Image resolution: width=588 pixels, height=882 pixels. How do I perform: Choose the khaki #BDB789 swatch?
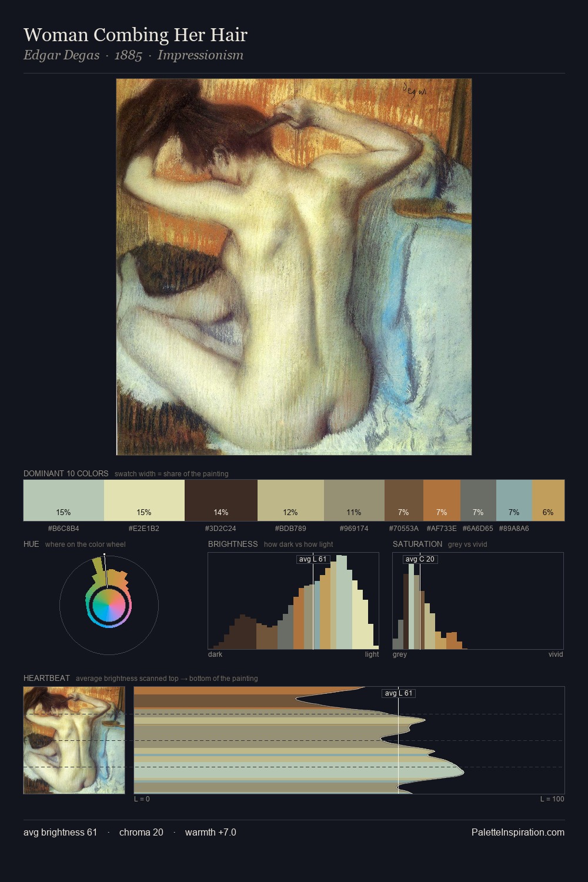coord(290,500)
